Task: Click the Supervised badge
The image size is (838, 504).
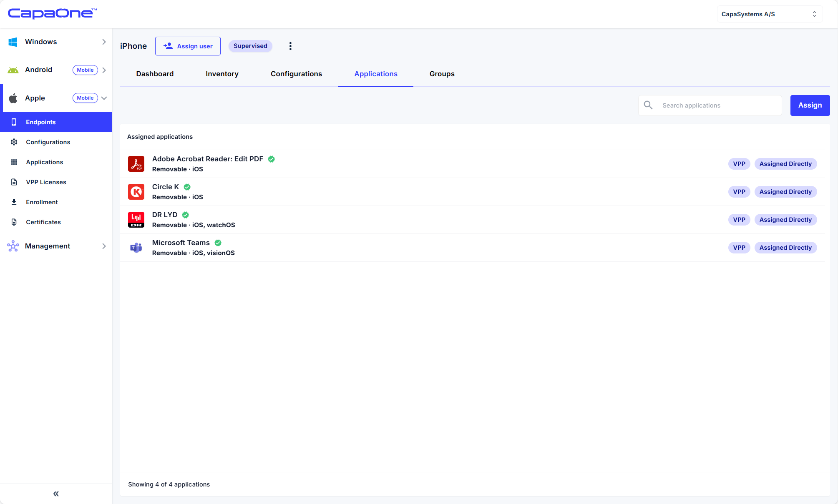Action: point(250,46)
